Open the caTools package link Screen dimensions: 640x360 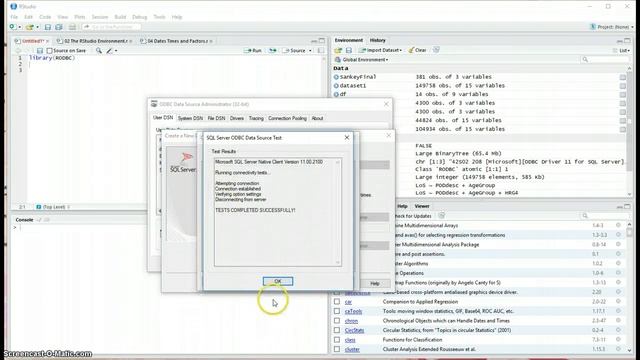(353, 311)
